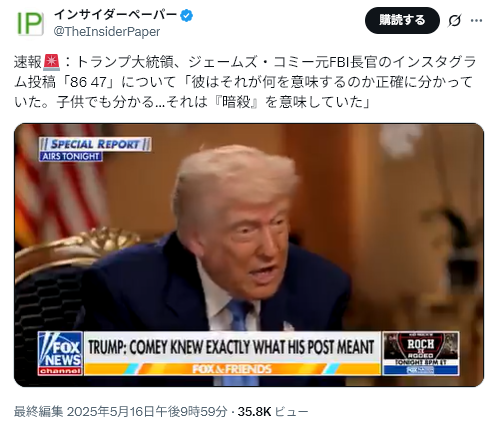Click the Special Report Airs Tonight banner
Image resolution: width=497 pixels, height=428 pixels.
[x=95, y=149]
